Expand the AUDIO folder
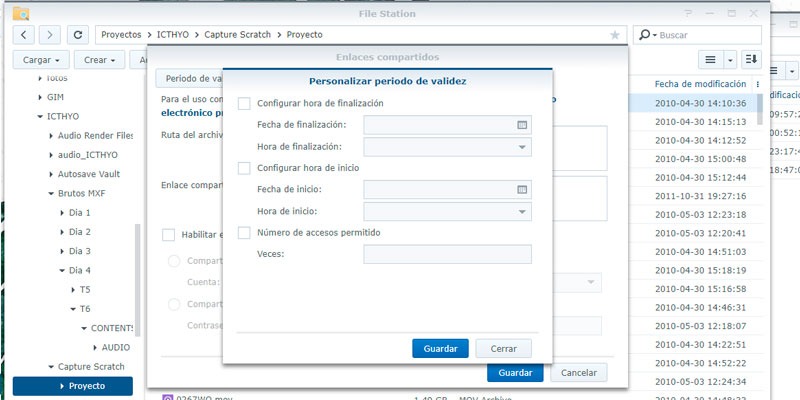The image size is (800, 400). click(95, 347)
